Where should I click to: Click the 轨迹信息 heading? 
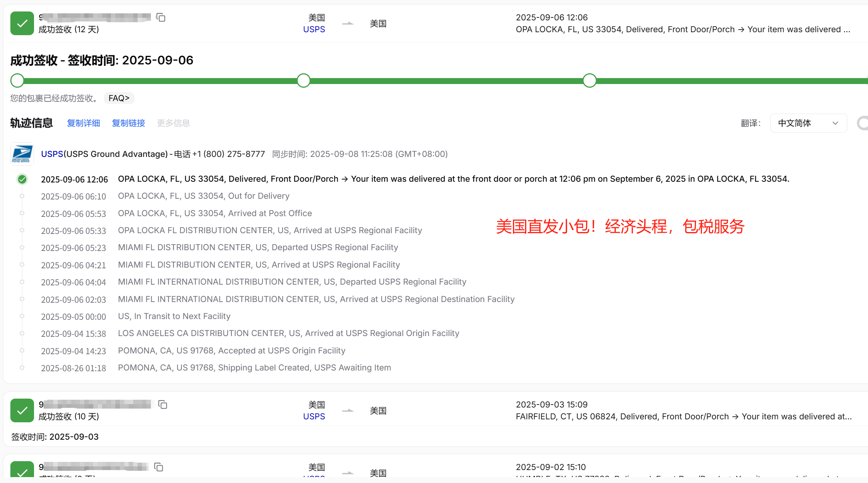[x=31, y=123]
